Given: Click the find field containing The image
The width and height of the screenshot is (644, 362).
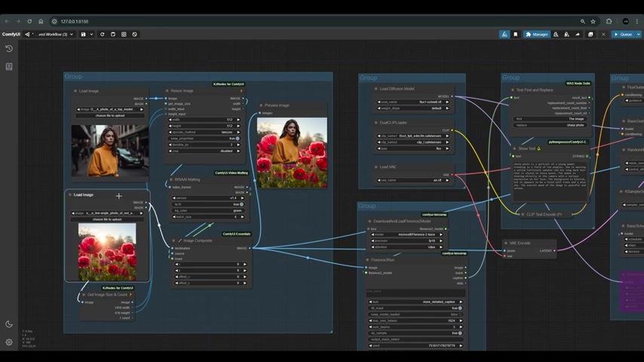Looking at the screenshot, I should (x=550, y=118).
